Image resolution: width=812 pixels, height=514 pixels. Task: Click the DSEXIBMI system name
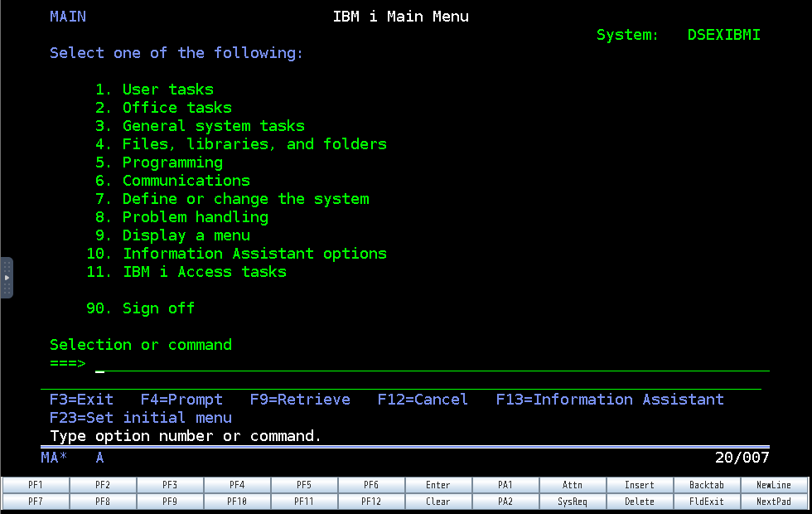coord(724,35)
